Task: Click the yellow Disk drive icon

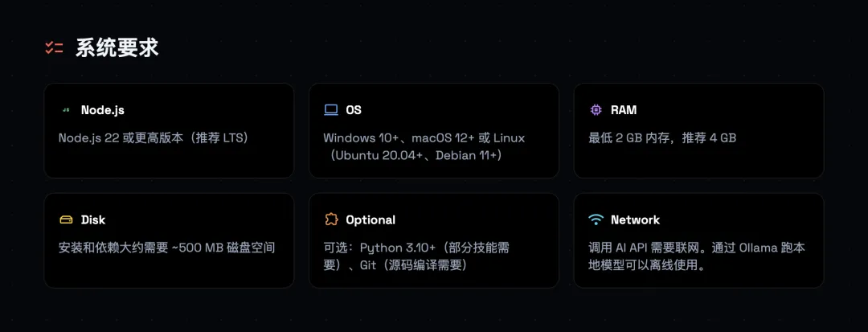Action: tap(66, 219)
